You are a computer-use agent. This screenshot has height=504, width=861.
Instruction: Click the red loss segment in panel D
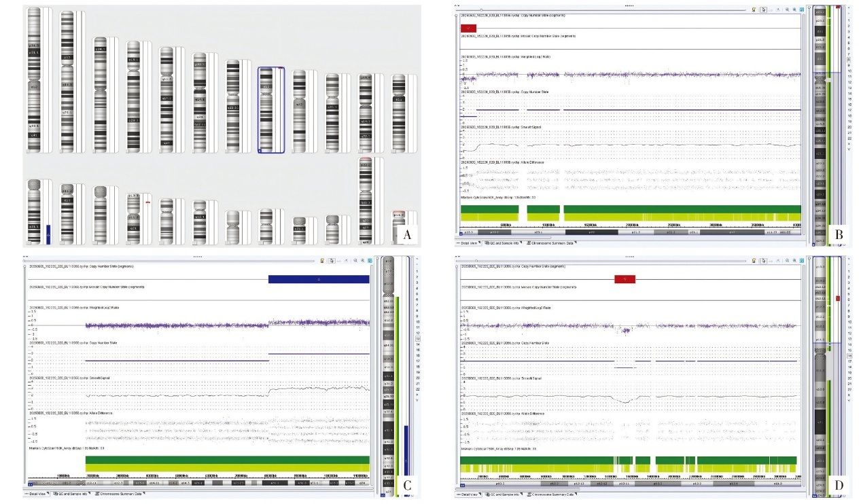[624, 278]
